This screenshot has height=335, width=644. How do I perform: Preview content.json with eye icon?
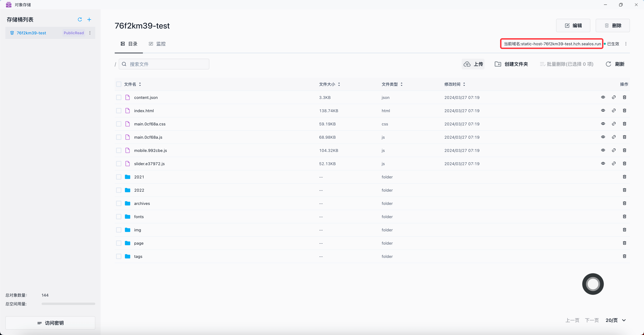click(x=603, y=97)
